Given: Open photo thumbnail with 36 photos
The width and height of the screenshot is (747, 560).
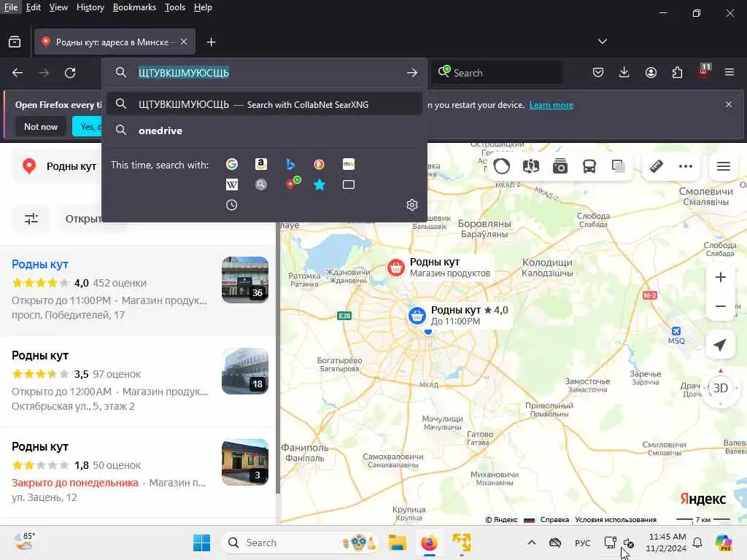Looking at the screenshot, I should pyautogui.click(x=245, y=279).
